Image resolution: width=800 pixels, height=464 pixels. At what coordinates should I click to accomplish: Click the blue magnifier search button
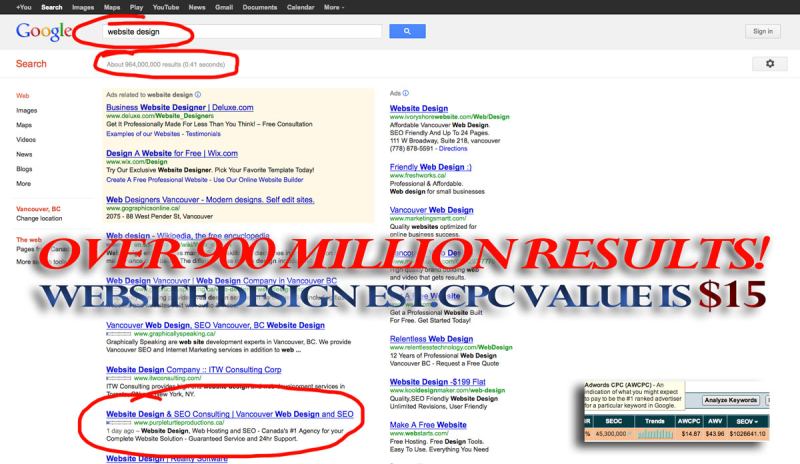[x=407, y=31]
